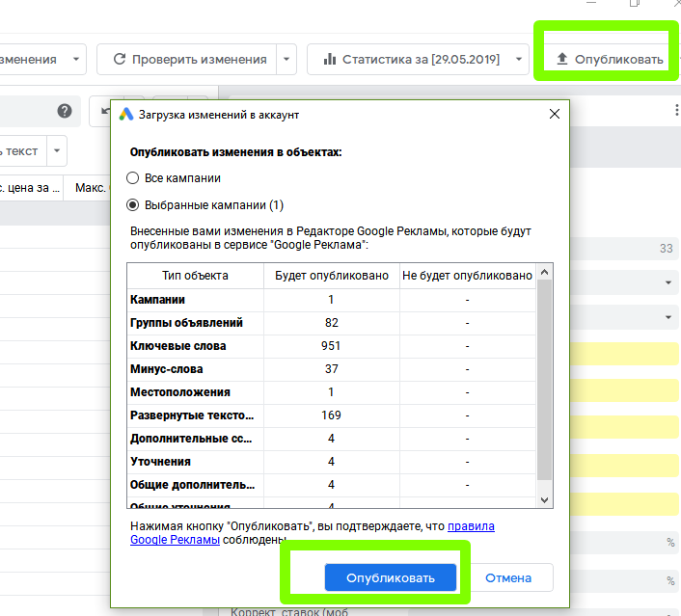Expand second dropdown in right panel

(668, 318)
